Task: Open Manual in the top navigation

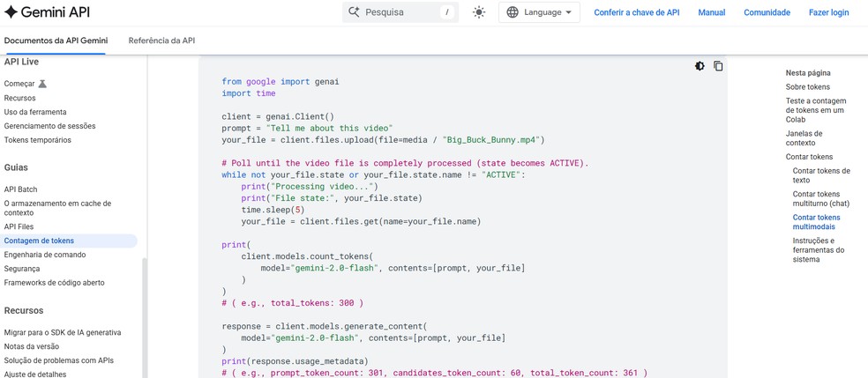Action: pyautogui.click(x=711, y=12)
